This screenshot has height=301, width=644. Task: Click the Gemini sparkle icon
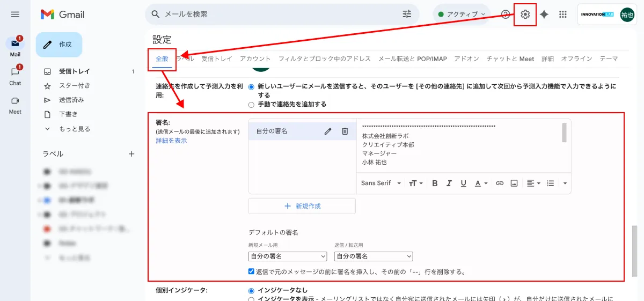click(x=544, y=14)
